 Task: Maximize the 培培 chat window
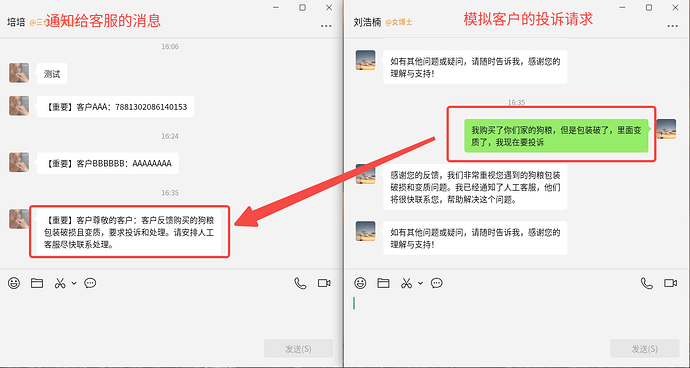pyautogui.click(x=303, y=7)
